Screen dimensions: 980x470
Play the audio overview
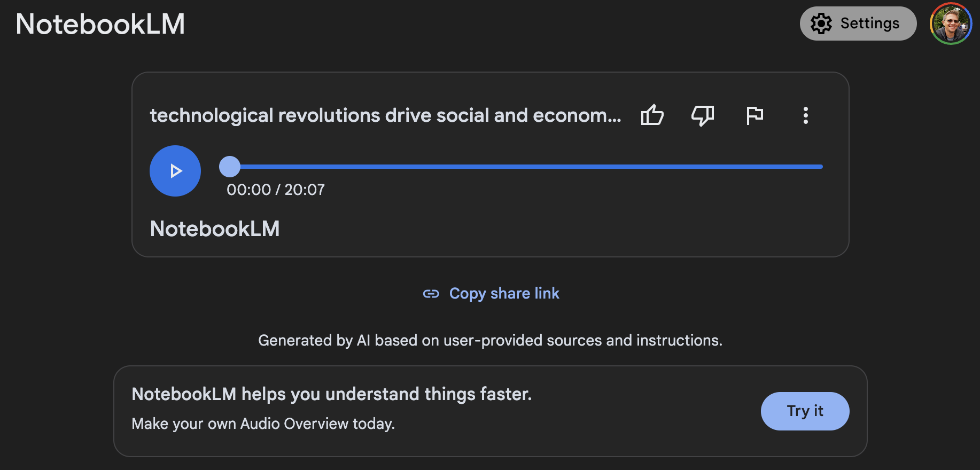[x=175, y=171]
